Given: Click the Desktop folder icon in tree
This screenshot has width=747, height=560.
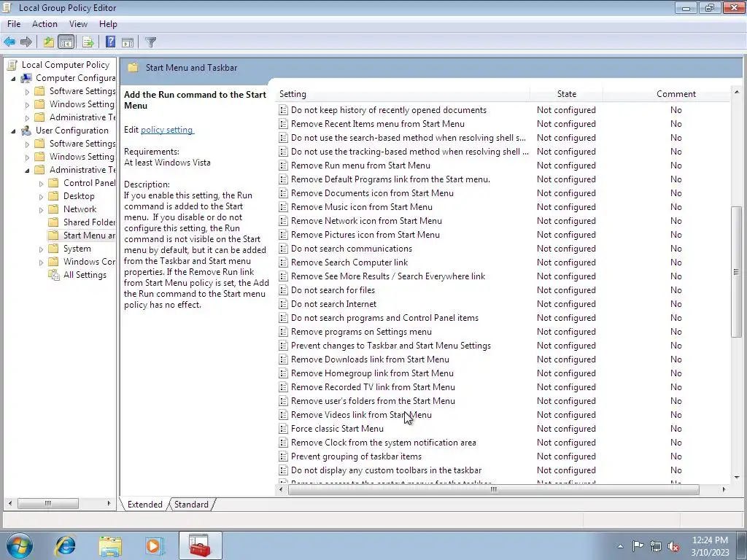Looking at the screenshot, I should click(x=54, y=196).
